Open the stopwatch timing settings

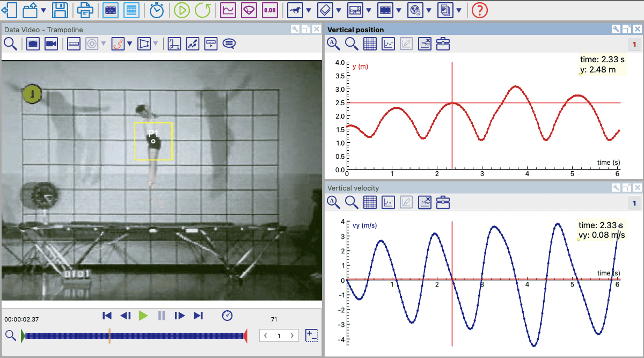(157, 10)
